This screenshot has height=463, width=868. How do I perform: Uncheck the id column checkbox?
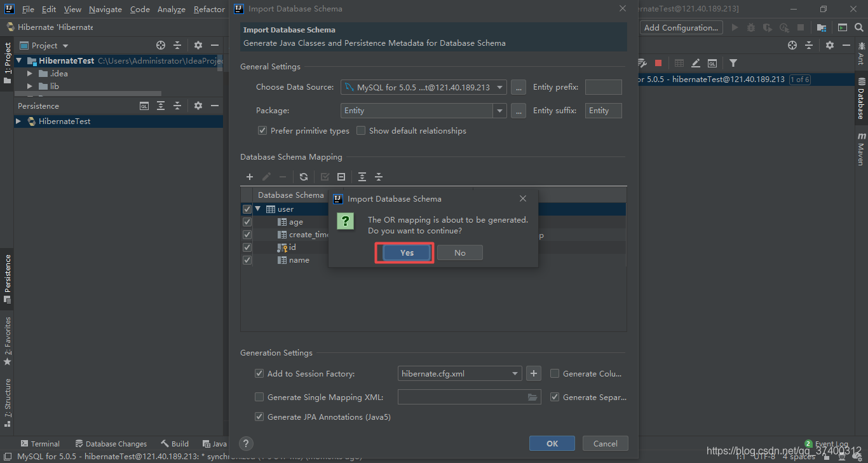coord(247,247)
